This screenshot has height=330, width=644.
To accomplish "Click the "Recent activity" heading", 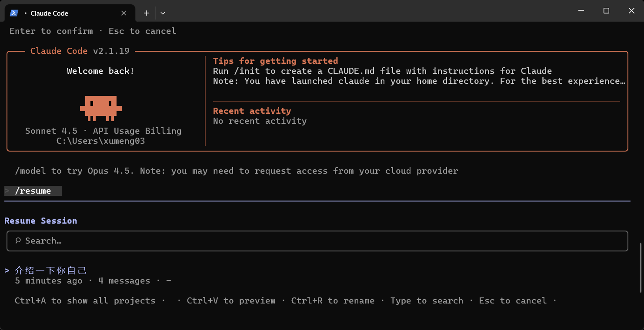I will click(x=252, y=111).
